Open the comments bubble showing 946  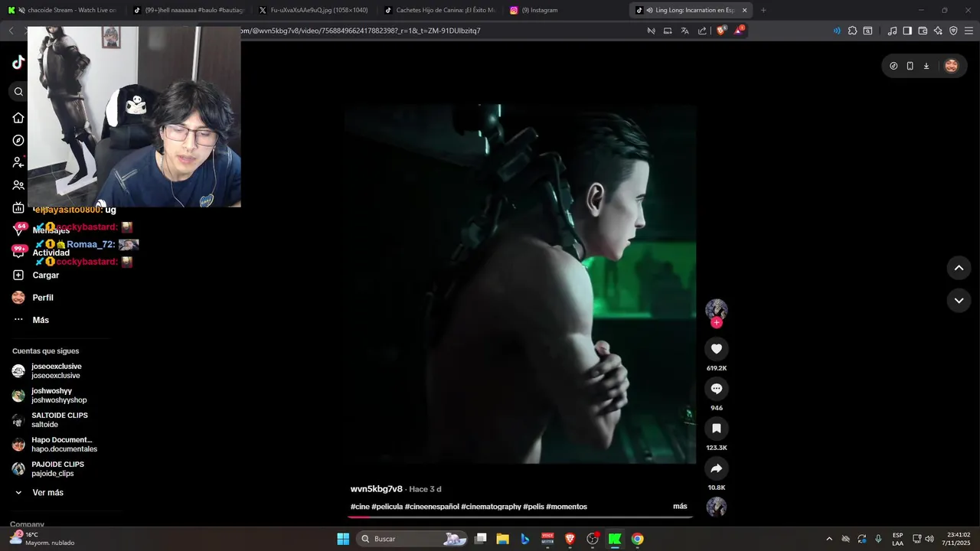pos(717,389)
